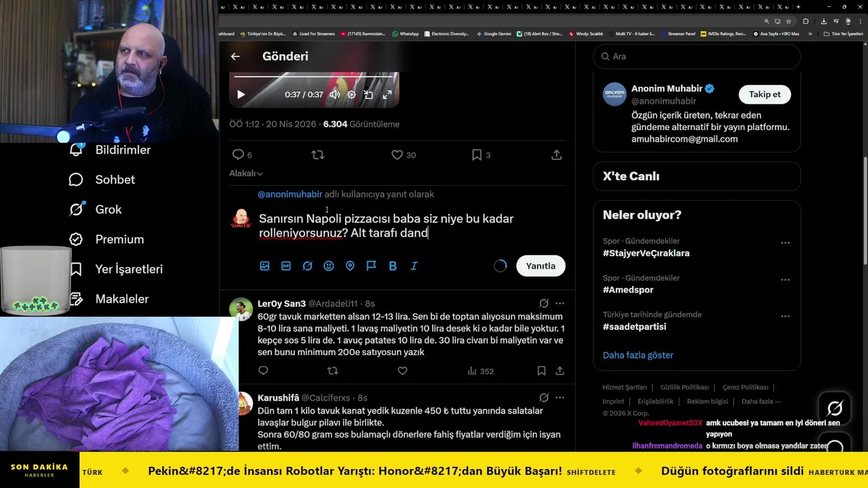
Task: Add an image to the reply
Action: 264,266
